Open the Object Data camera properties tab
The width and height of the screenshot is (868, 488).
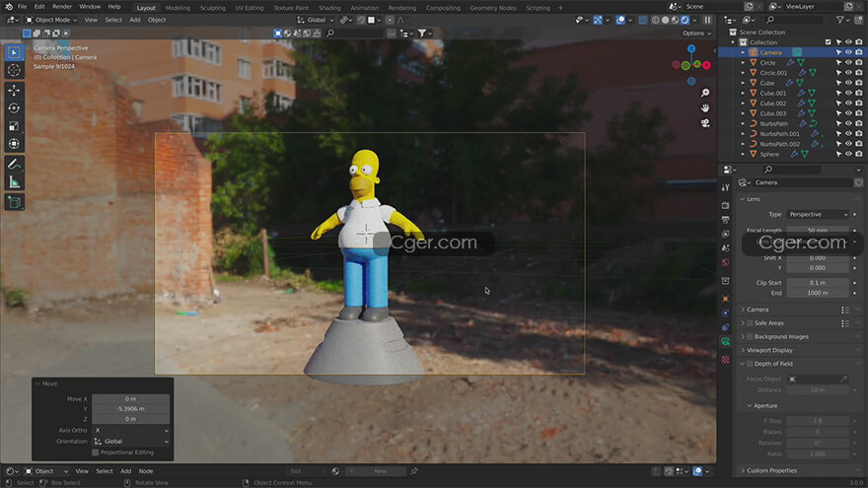click(x=725, y=341)
